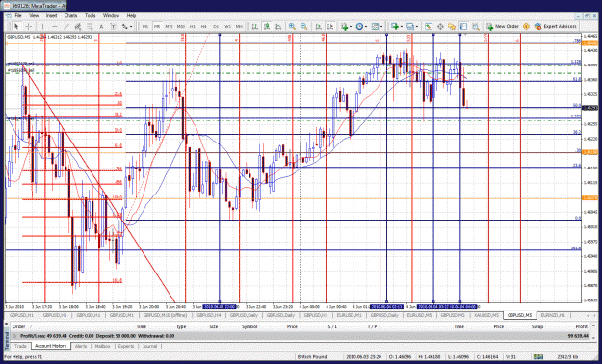
Task: Open the new chart dropdown
Action: [x=396, y=27]
